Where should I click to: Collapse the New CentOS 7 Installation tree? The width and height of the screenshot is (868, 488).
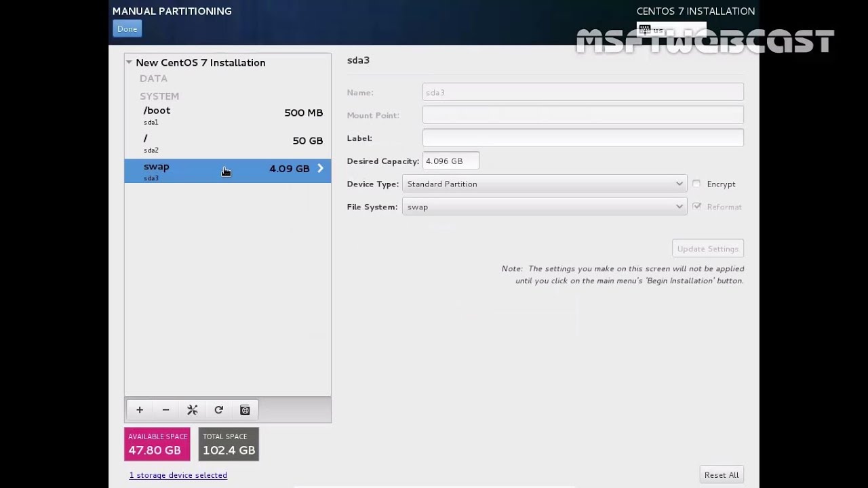pyautogui.click(x=129, y=62)
